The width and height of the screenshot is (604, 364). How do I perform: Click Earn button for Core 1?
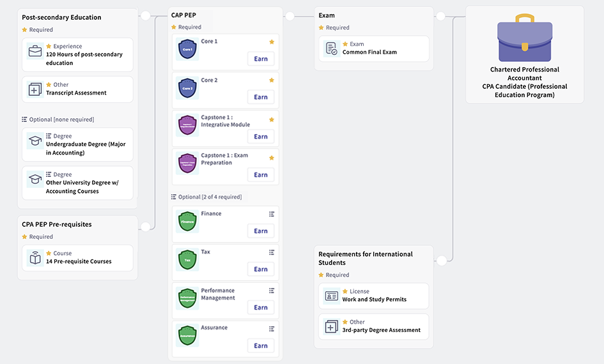[261, 59]
